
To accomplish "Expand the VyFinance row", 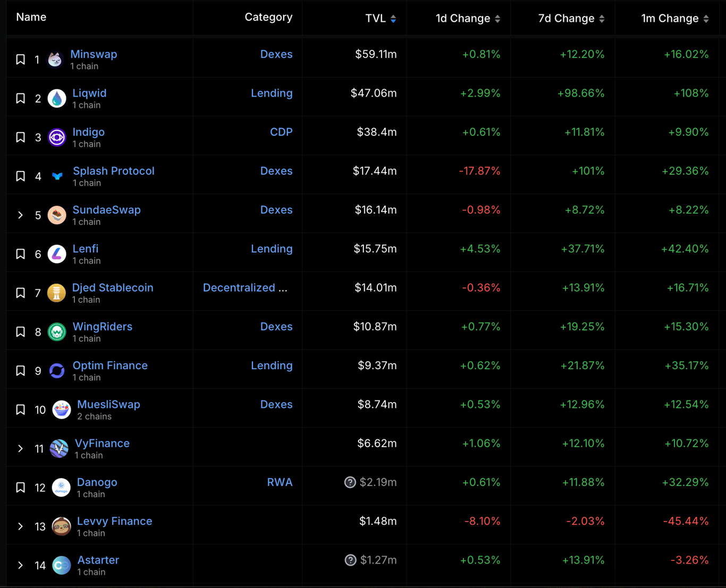I will tap(20, 449).
